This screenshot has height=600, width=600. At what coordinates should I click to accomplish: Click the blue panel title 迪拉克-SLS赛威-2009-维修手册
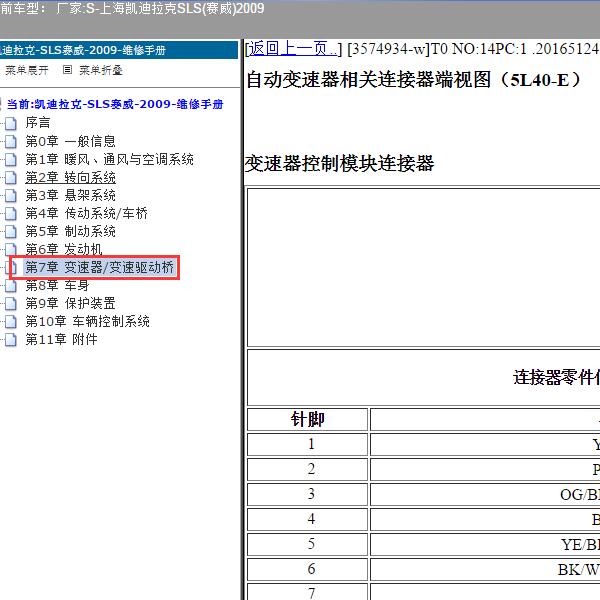[x=83, y=50]
